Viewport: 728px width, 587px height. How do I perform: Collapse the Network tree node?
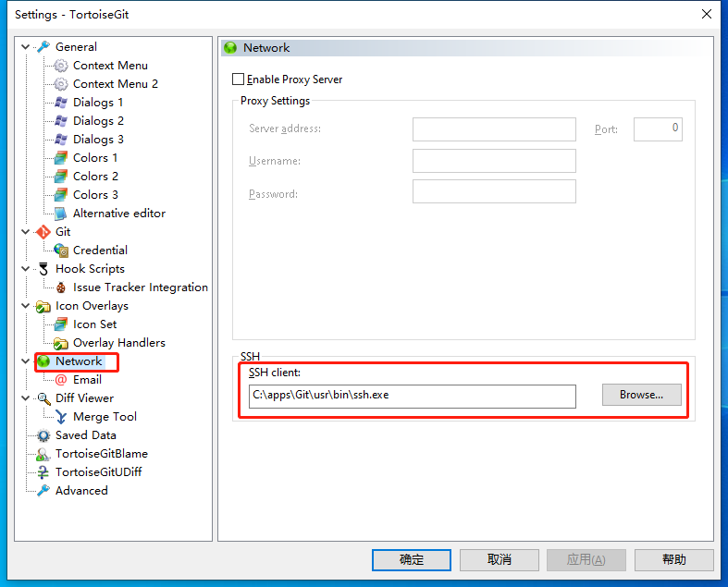[26, 361]
